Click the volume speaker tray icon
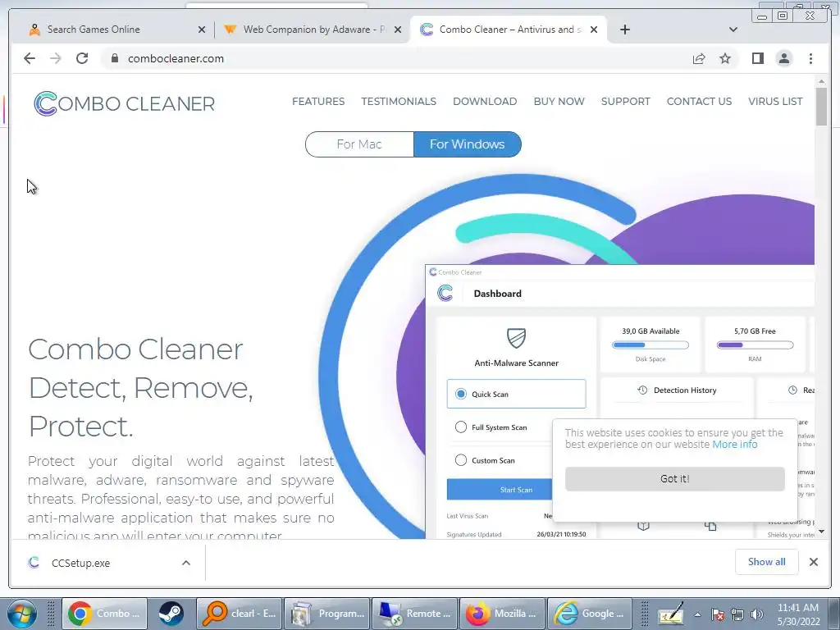The width and height of the screenshot is (840, 630). [757, 614]
